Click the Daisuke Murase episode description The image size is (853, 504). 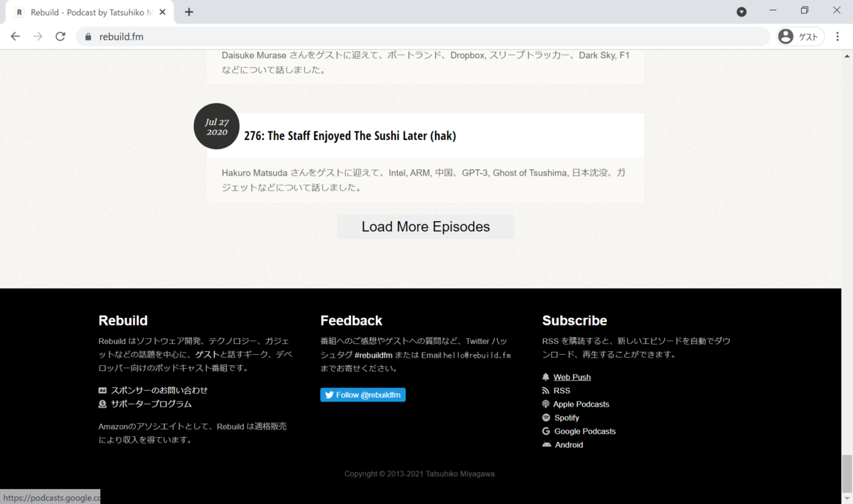[425, 63]
